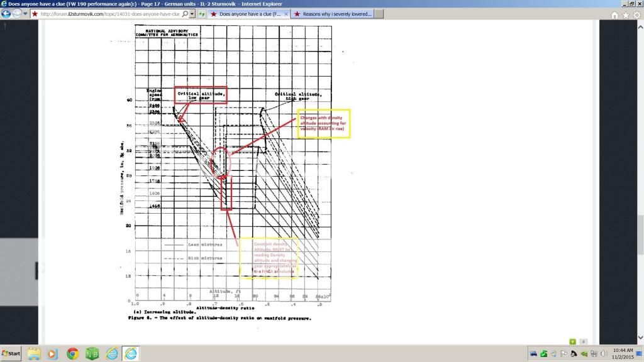This screenshot has height=362, width=644.
Task: Click the browser Back arrow button
Action: point(5,13)
